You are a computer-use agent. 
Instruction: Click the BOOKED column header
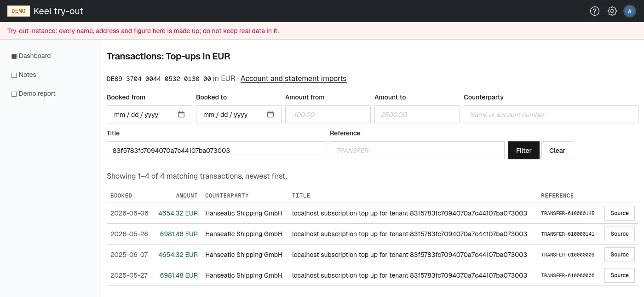click(121, 196)
